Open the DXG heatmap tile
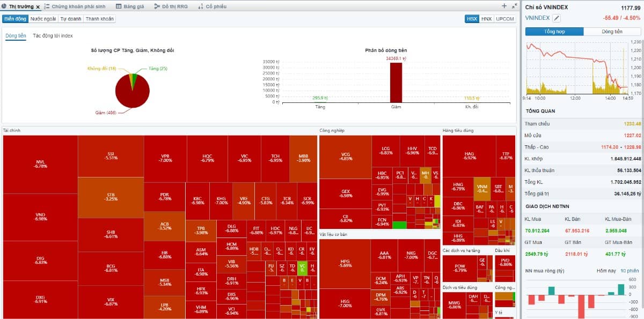644x319 pixels. (x=41, y=299)
